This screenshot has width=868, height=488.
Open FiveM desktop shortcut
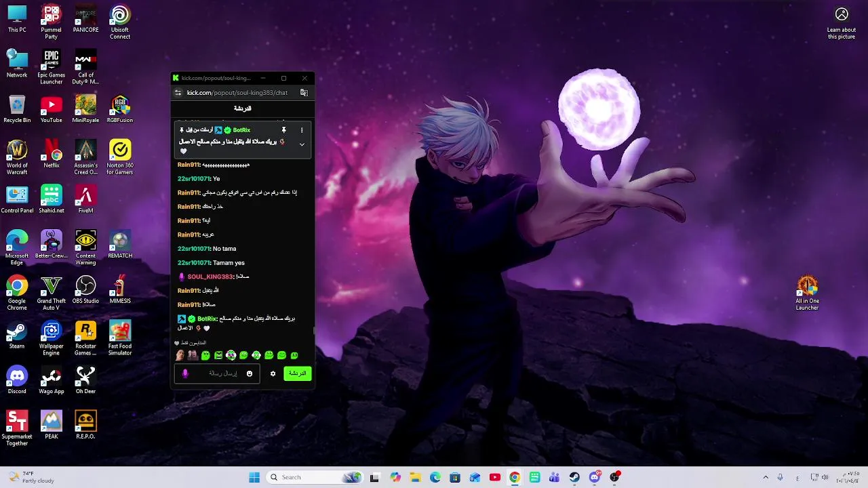tap(85, 199)
